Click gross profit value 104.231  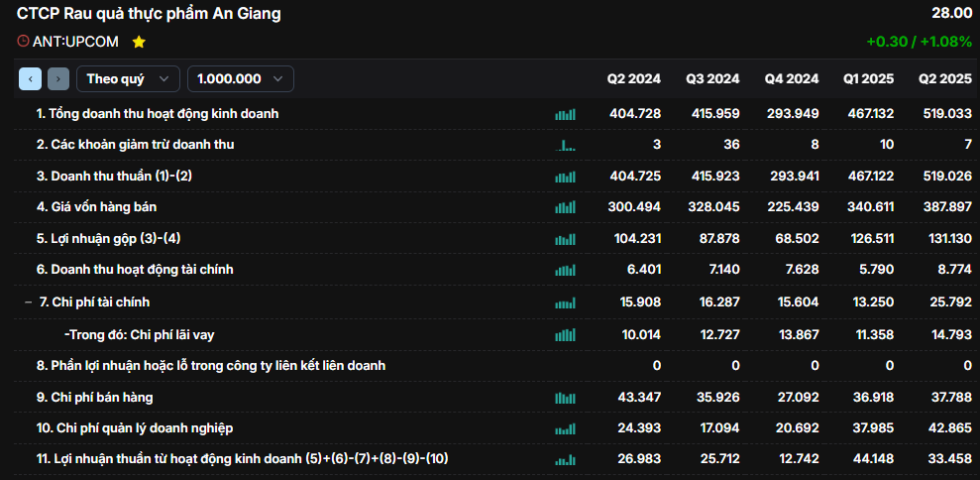click(x=637, y=238)
